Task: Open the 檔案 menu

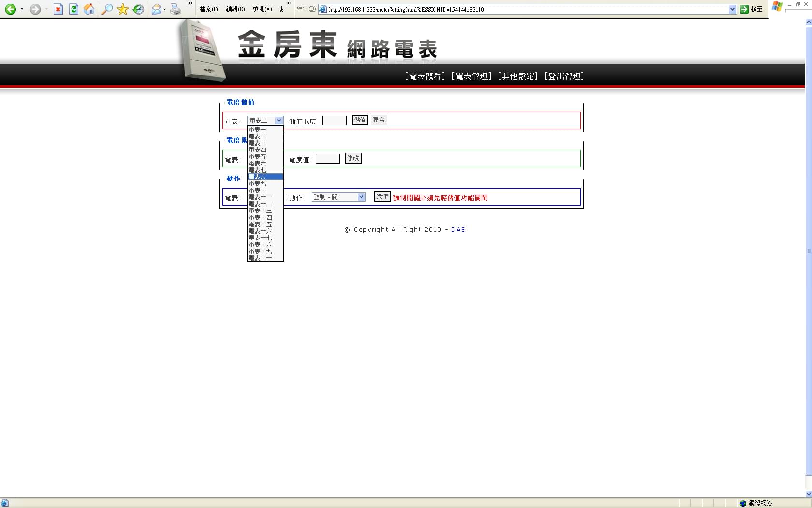Action: coord(209,9)
